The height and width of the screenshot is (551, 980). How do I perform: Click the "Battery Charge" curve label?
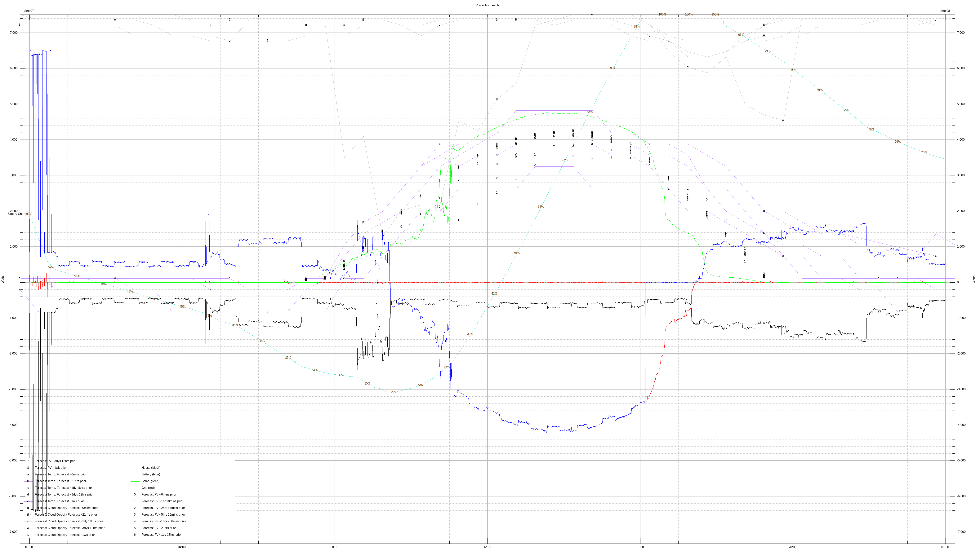pyautogui.click(x=17, y=214)
